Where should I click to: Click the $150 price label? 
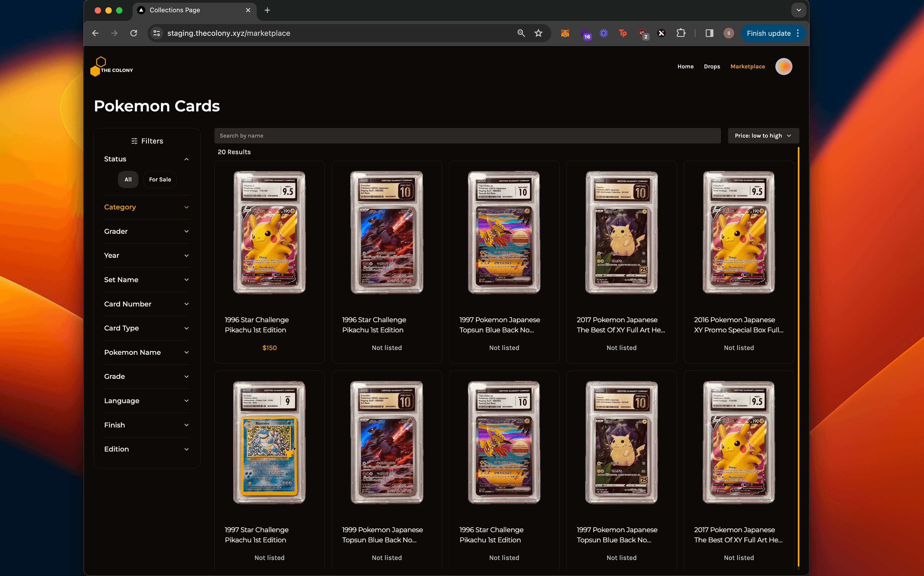[x=269, y=348]
